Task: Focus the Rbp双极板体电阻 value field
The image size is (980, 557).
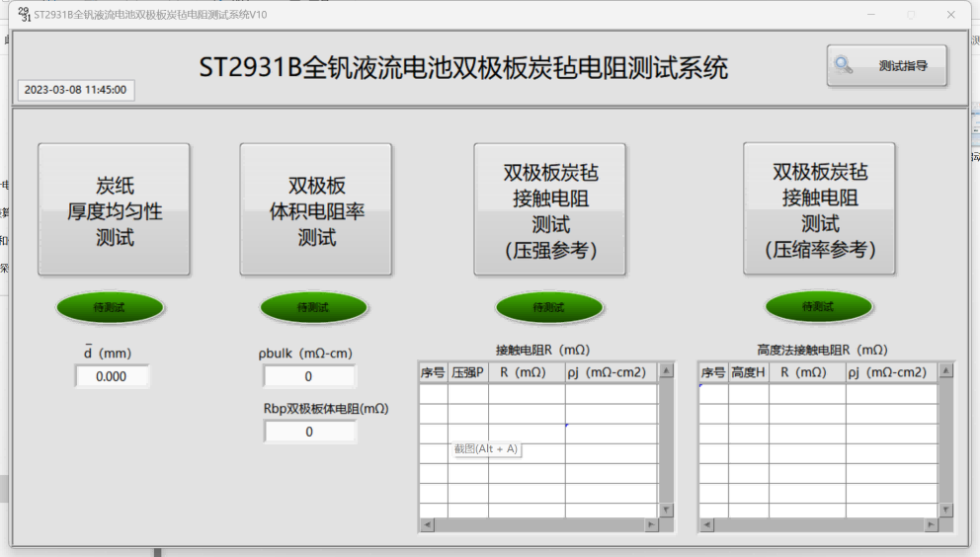Action: pyautogui.click(x=309, y=432)
